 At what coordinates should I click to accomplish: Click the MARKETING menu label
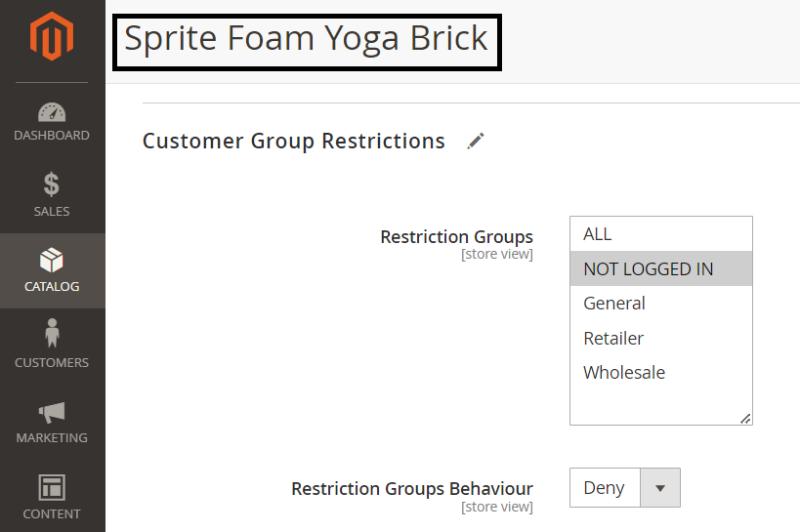[52, 438]
